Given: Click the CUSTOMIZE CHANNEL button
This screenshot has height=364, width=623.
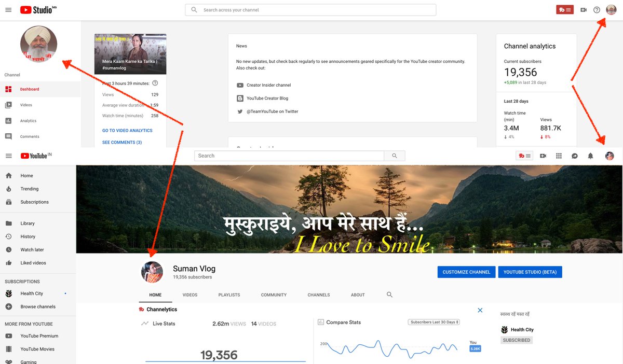Looking at the screenshot, I should click(466, 272).
